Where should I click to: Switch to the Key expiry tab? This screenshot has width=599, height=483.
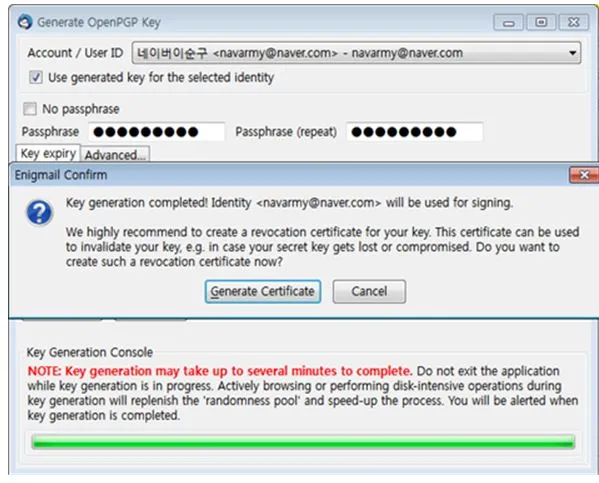[48, 153]
